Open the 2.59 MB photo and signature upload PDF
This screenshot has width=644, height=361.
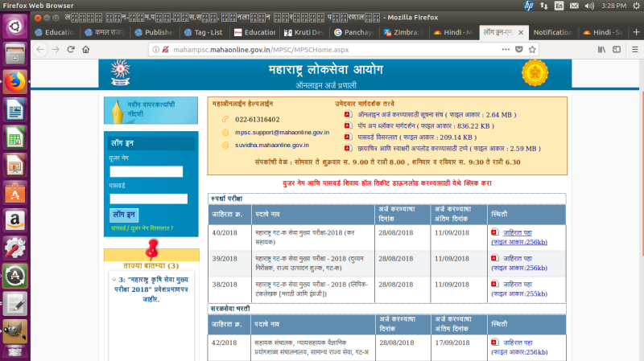tap(449, 149)
